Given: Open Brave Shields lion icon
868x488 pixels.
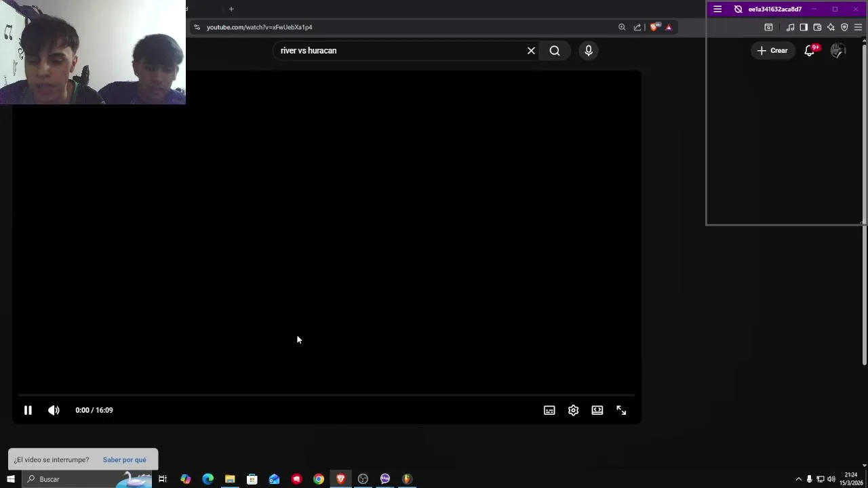Looking at the screenshot, I should coord(654,27).
